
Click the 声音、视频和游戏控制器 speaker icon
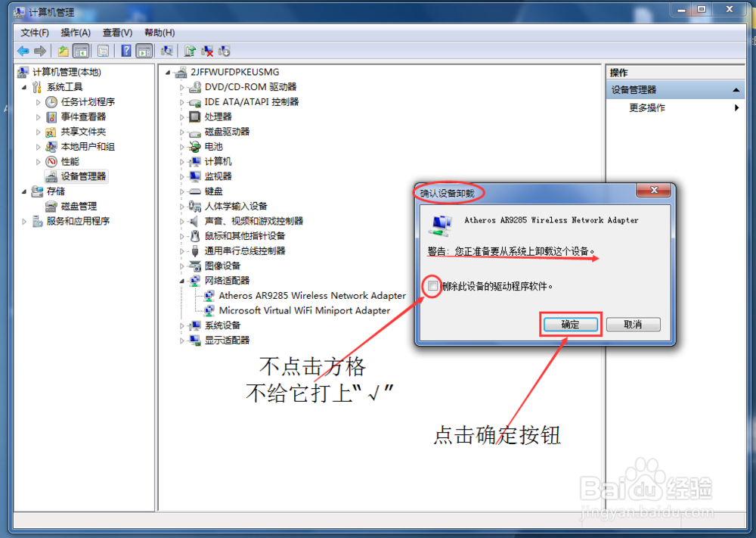[194, 221]
